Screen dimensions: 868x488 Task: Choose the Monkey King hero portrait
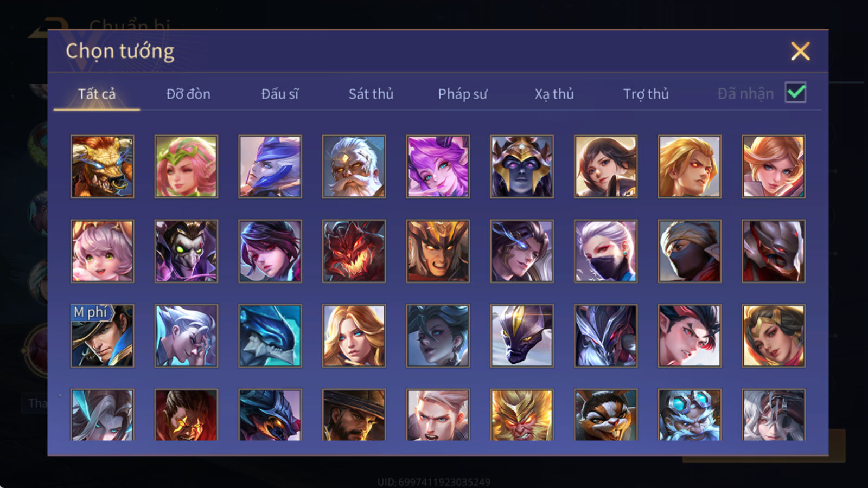click(x=522, y=415)
